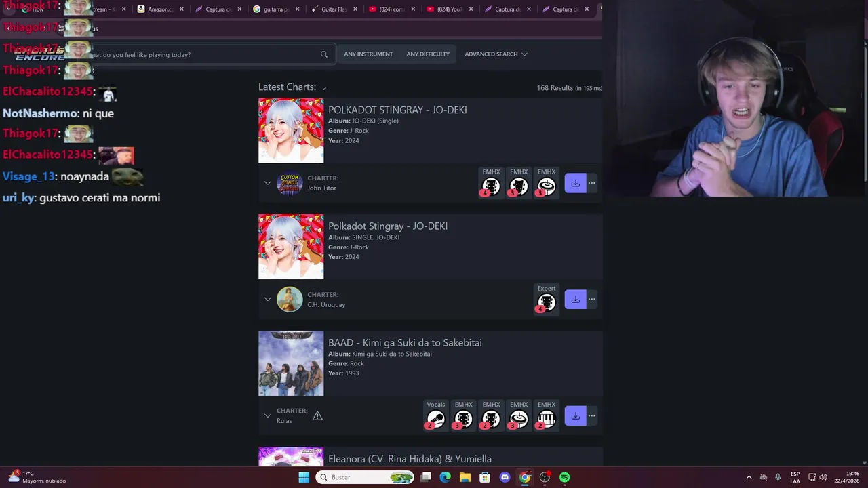This screenshot has width=868, height=488.
Task: Expand details for C.H. Uruguay chart
Action: [267, 299]
